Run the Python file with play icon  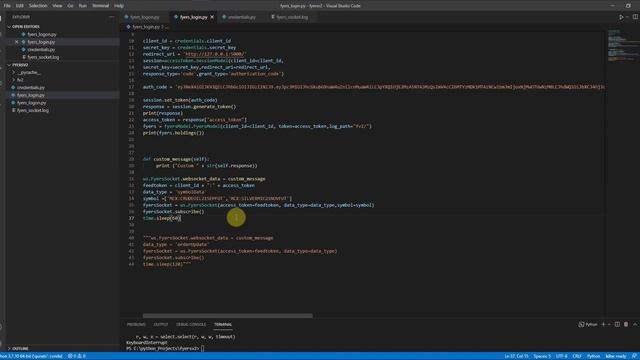point(621,17)
